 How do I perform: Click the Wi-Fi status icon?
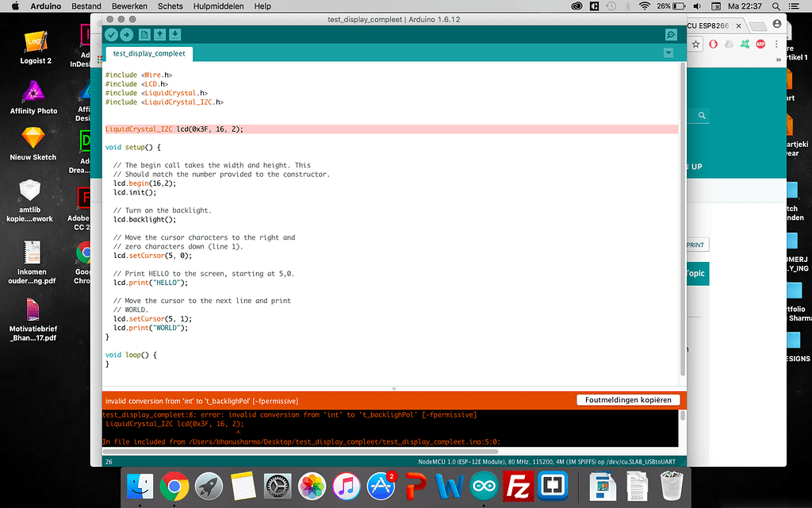click(644, 6)
